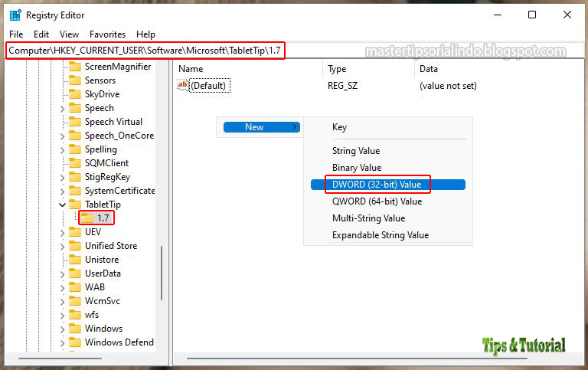Image resolution: width=588 pixels, height=370 pixels.
Task: Expand the WAB key
Action: 62,288
